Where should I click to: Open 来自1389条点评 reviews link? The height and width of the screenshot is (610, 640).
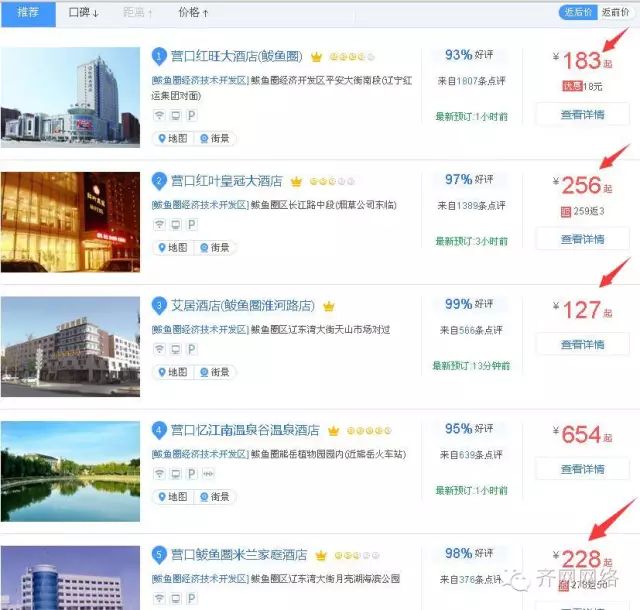[471, 205]
